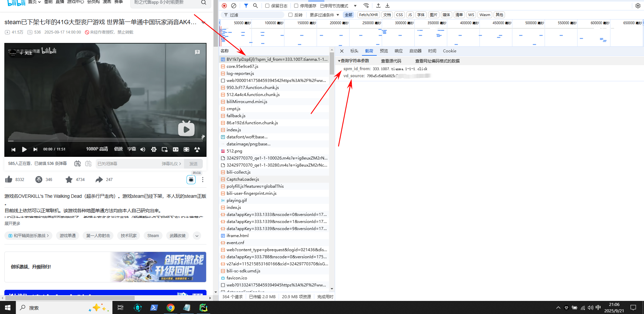
Task: Click the 发送 send danmaku button
Action: click(x=193, y=164)
